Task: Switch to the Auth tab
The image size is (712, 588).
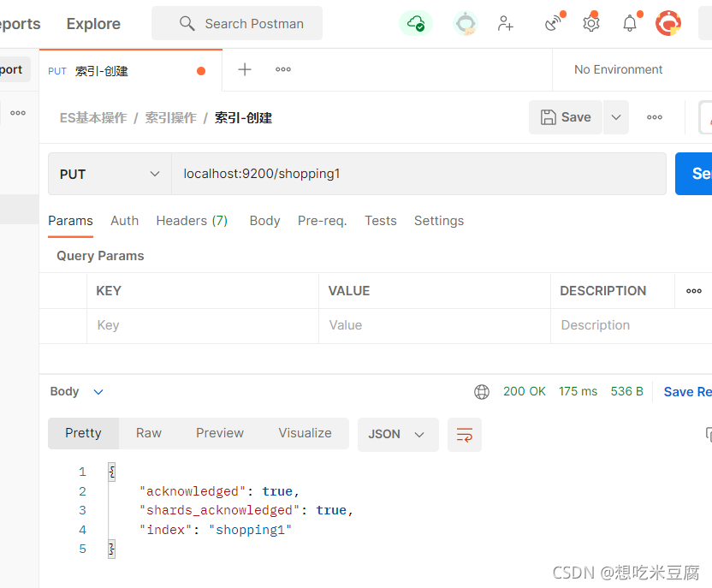Action: (124, 221)
